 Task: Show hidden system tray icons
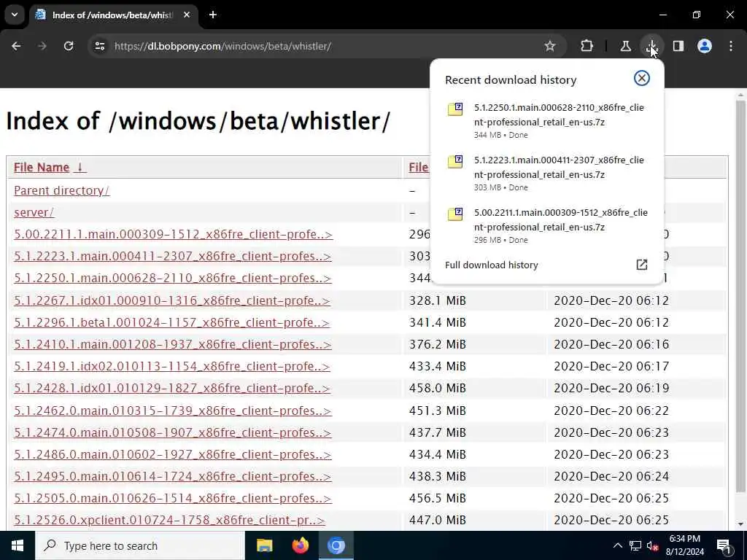coord(617,545)
